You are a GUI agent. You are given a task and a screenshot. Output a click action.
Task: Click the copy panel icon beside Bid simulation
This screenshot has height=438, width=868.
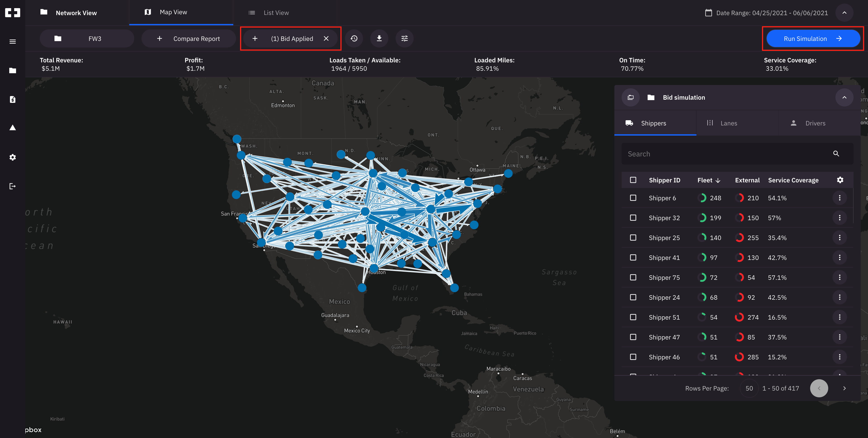pos(630,97)
